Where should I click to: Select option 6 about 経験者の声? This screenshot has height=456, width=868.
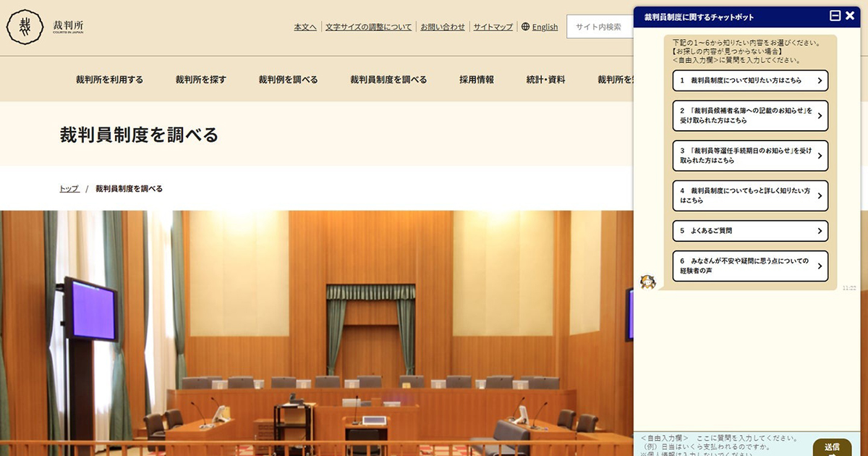[749, 266]
